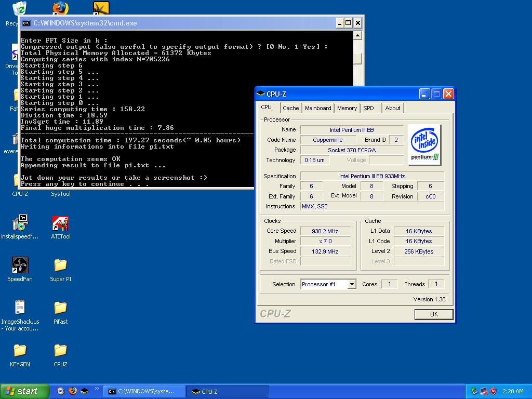
Task: Open the About tab in CPU-Z
Action: (x=393, y=108)
